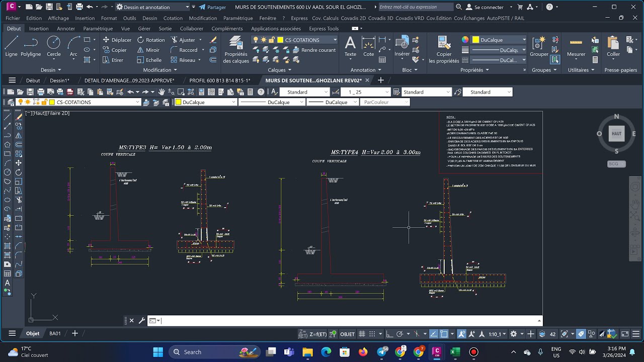
Task: Switch to the Annoter ribbon tab
Action: click(x=66, y=29)
